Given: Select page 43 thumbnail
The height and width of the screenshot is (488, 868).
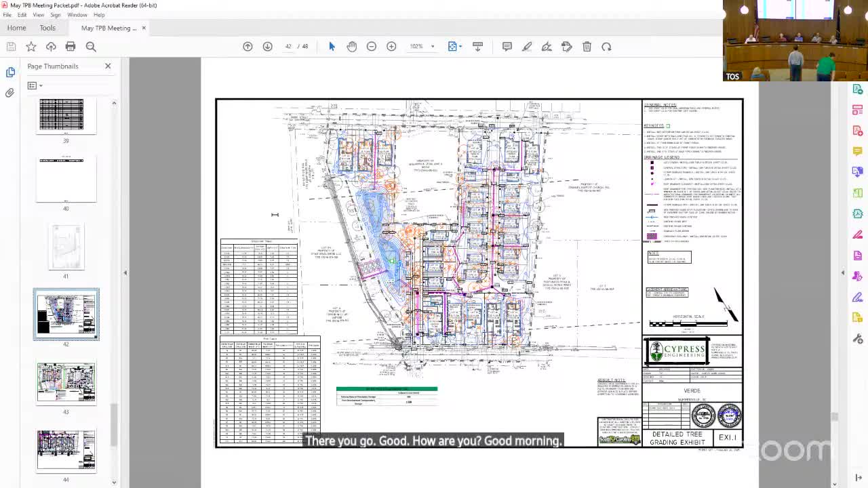Looking at the screenshot, I should 66,382.
